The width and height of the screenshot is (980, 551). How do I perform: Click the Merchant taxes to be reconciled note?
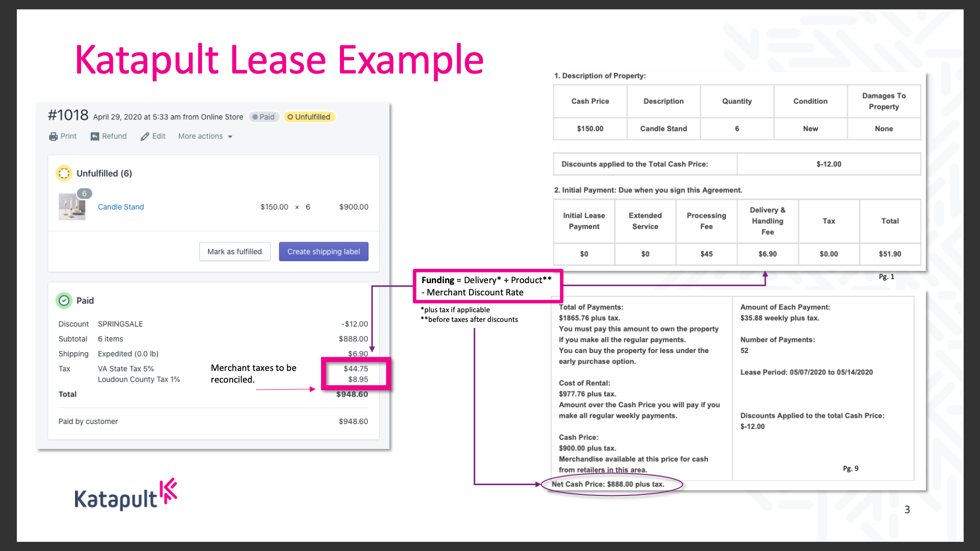click(254, 373)
